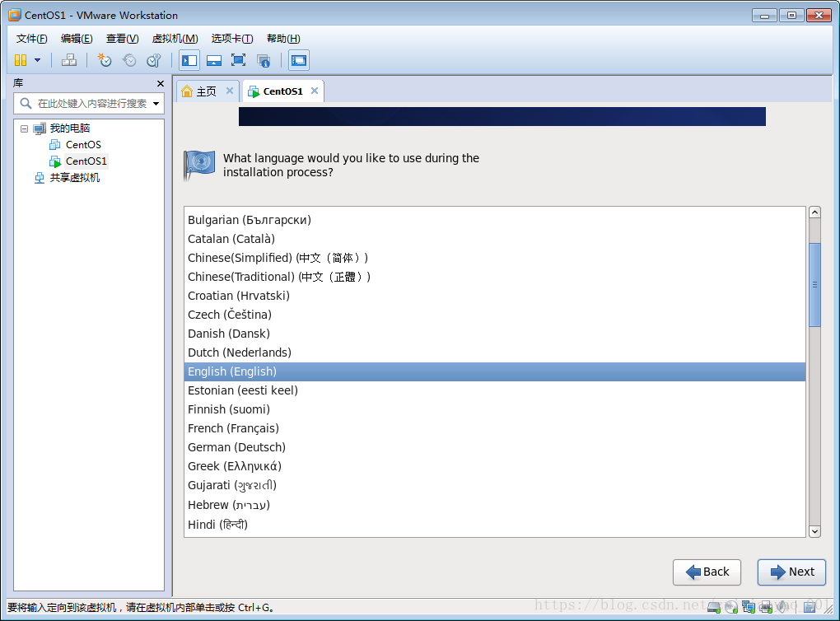Select the highlighted English (English) row
840x621 pixels.
click(494, 371)
